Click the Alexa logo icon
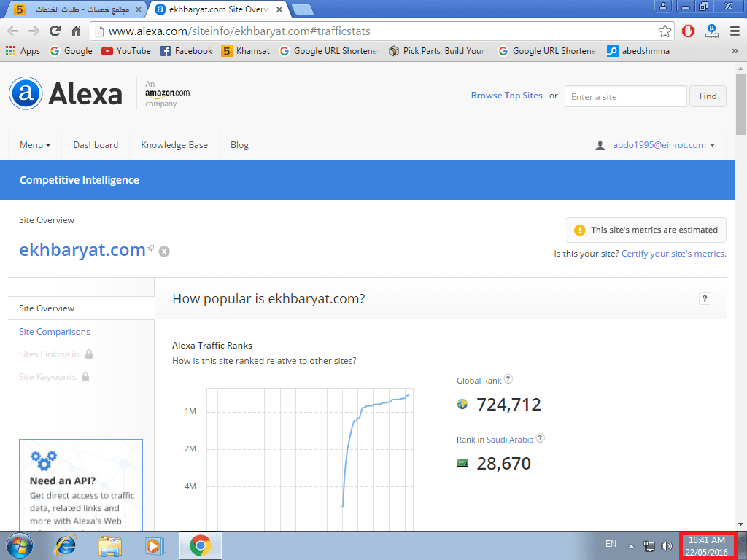The width and height of the screenshot is (747, 560). tap(26, 93)
